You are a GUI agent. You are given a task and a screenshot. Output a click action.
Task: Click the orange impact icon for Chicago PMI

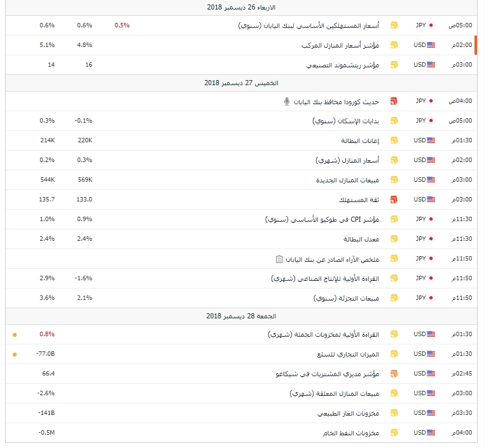click(394, 374)
